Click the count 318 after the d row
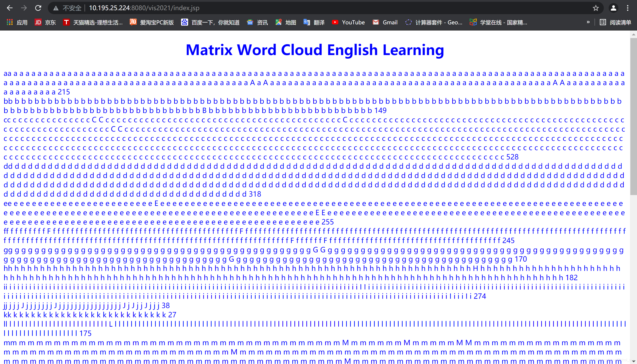 [255, 194]
